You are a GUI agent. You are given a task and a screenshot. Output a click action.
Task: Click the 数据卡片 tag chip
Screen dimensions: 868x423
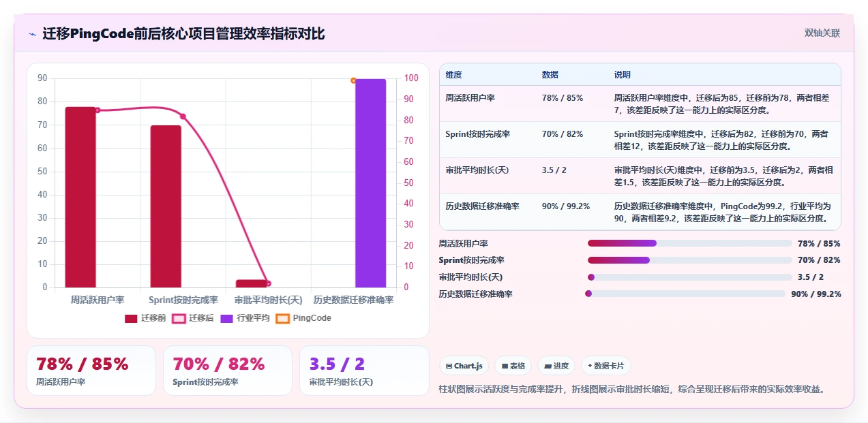click(x=606, y=366)
